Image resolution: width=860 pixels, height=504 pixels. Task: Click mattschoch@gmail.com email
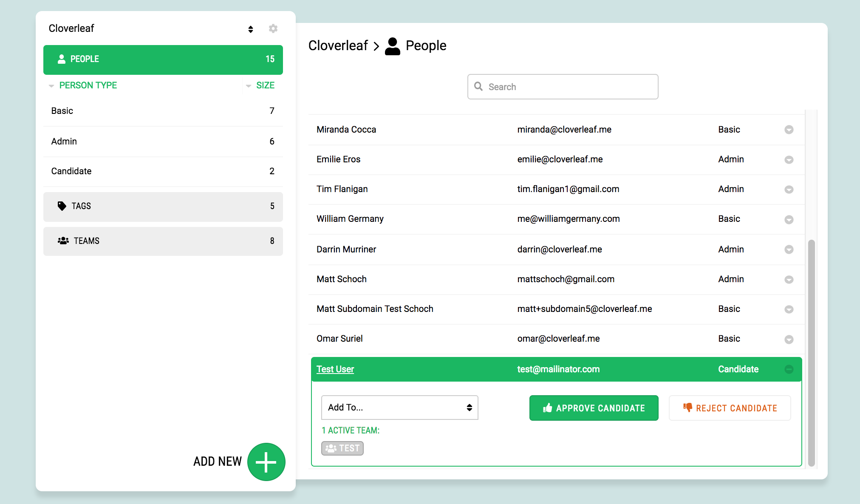(566, 279)
